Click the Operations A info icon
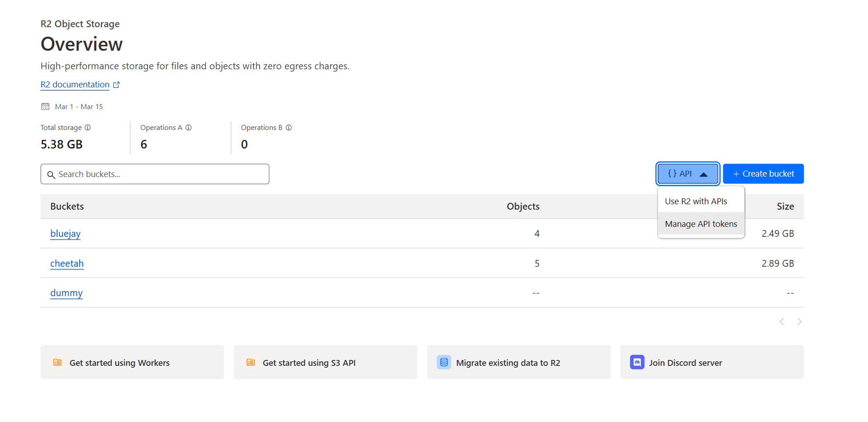Image resolution: width=868 pixels, height=422 pixels. (x=189, y=128)
